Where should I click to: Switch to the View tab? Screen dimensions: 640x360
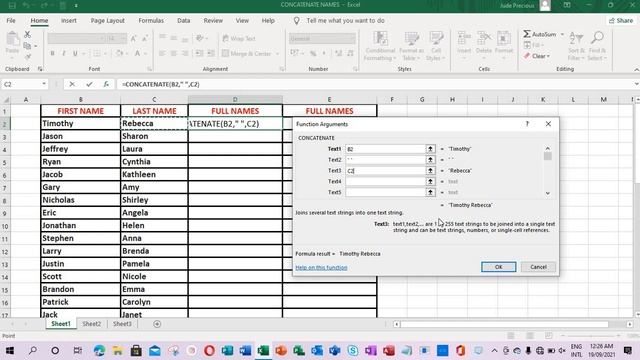tap(242, 20)
